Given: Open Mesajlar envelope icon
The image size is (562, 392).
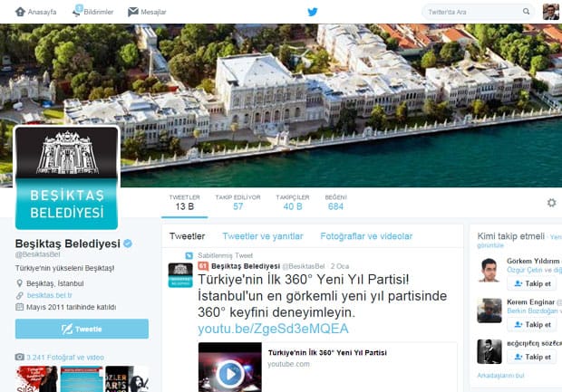Looking at the screenshot, I should (133, 12).
